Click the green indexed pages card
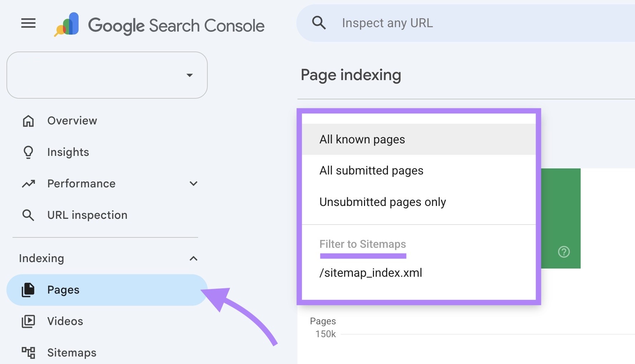 coord(561,218)
